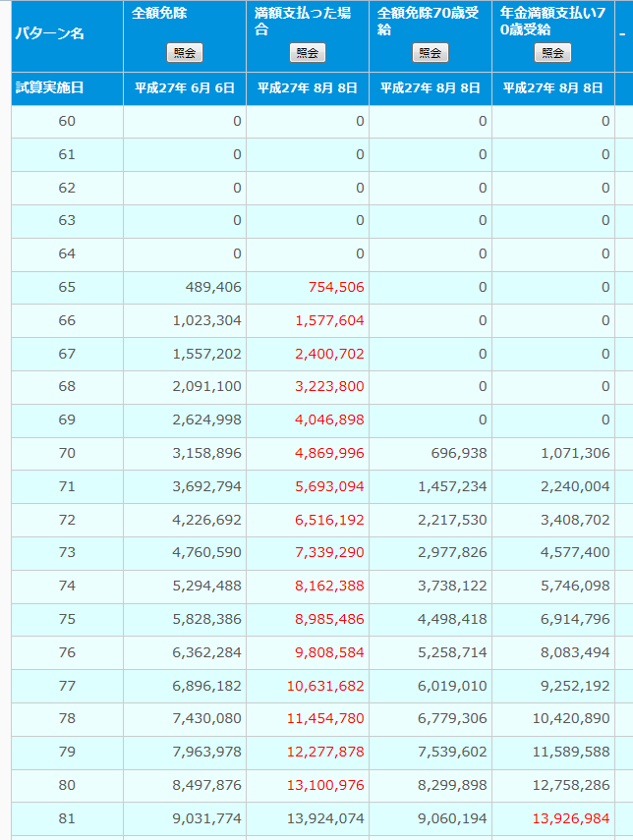Click age row label 60
The image size is (633, 840).
(67, 121)
